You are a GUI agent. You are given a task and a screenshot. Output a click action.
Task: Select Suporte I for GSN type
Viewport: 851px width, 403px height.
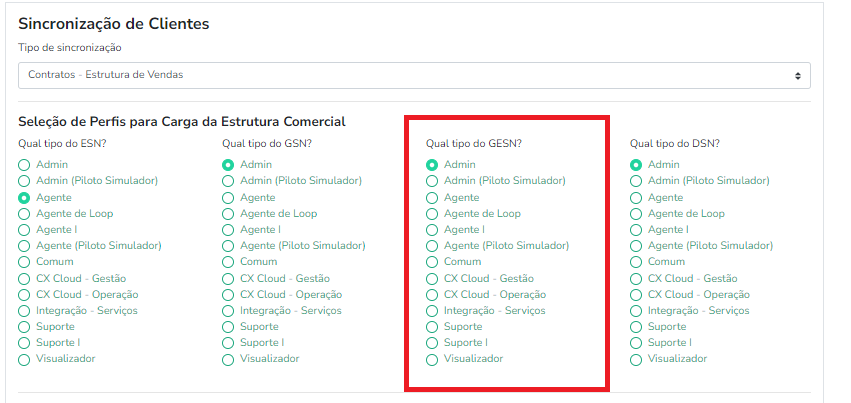(x=228, y=343)
